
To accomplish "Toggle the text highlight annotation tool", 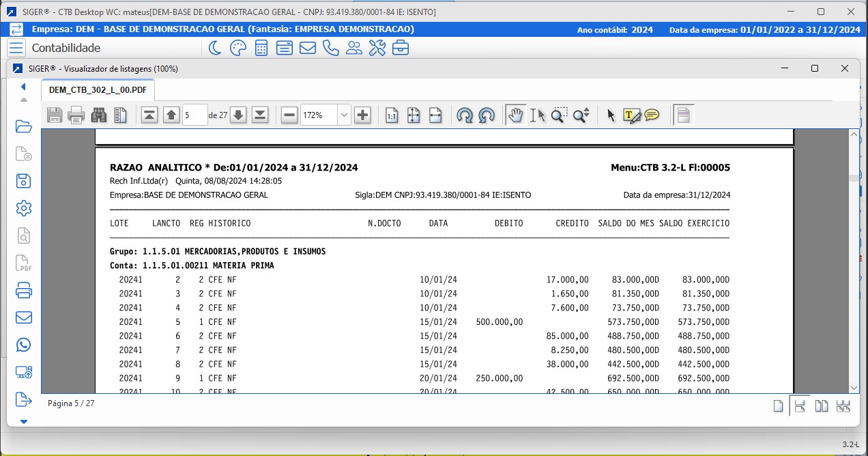I will point(631,115).
